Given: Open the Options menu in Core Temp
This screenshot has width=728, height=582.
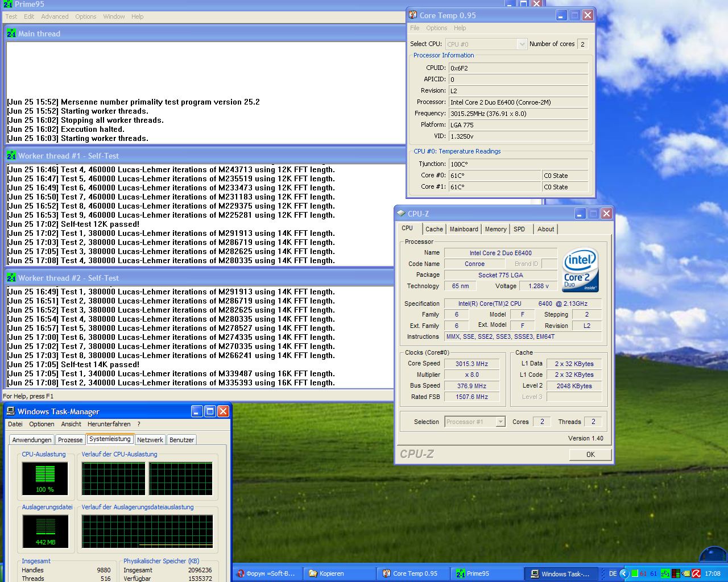Looking at the screenshot, I should [437, 28].
